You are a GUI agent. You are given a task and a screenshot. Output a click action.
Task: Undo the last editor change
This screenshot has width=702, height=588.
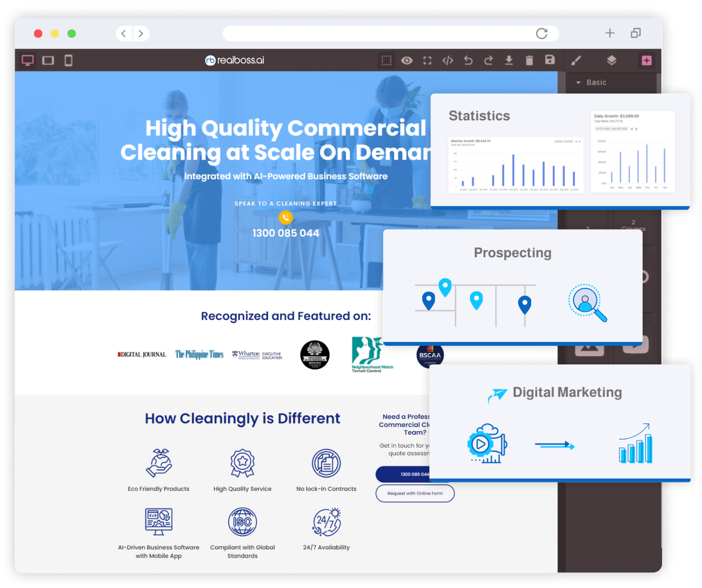tap(468, 61)
